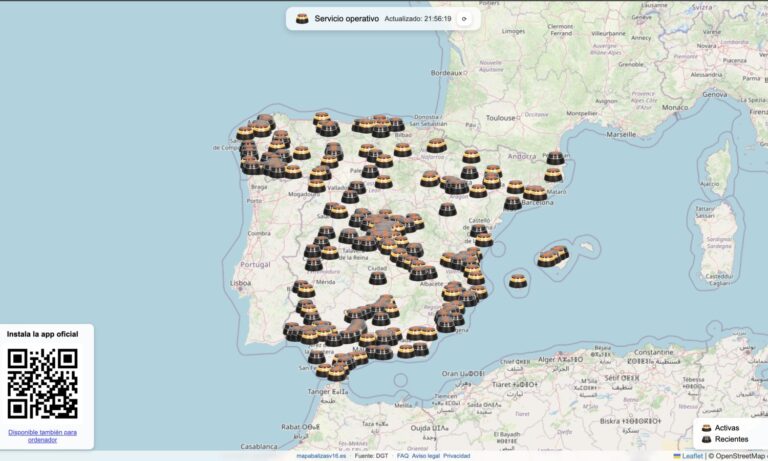Click the Ukraine flag icon beside Leaflet
The image size is (768, 461).
click(x=678, y=455)
